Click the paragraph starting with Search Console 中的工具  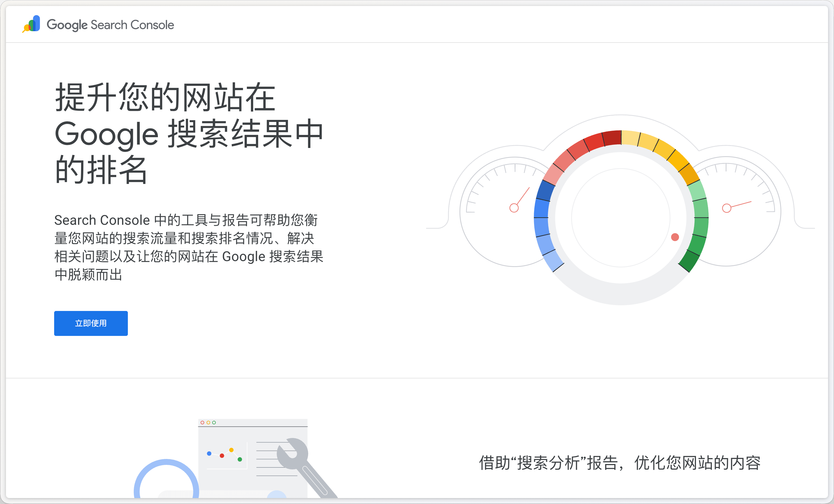pyautogui.click(x=189, y=247)
